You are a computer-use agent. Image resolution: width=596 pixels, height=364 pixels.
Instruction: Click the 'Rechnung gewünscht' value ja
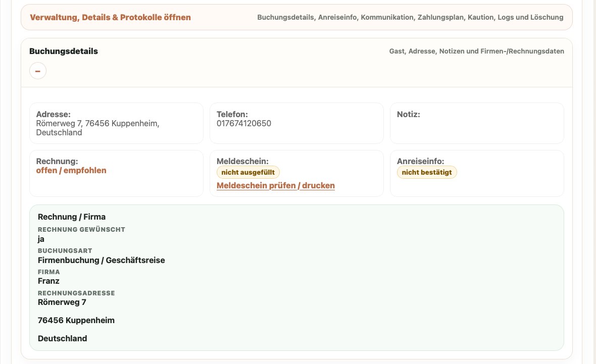41,239
